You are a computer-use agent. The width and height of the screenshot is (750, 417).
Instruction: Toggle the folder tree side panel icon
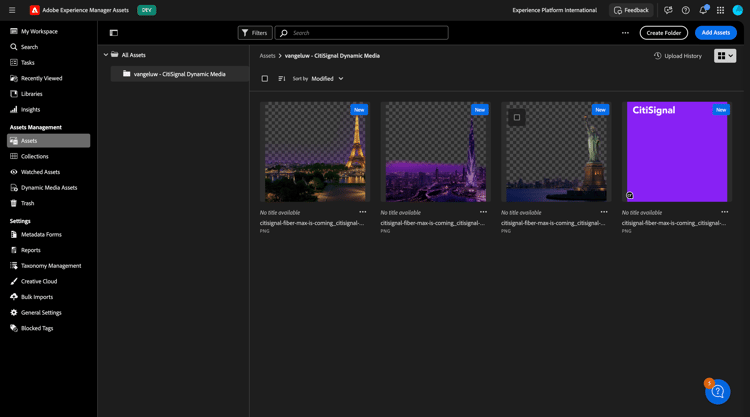pos(114,33)
